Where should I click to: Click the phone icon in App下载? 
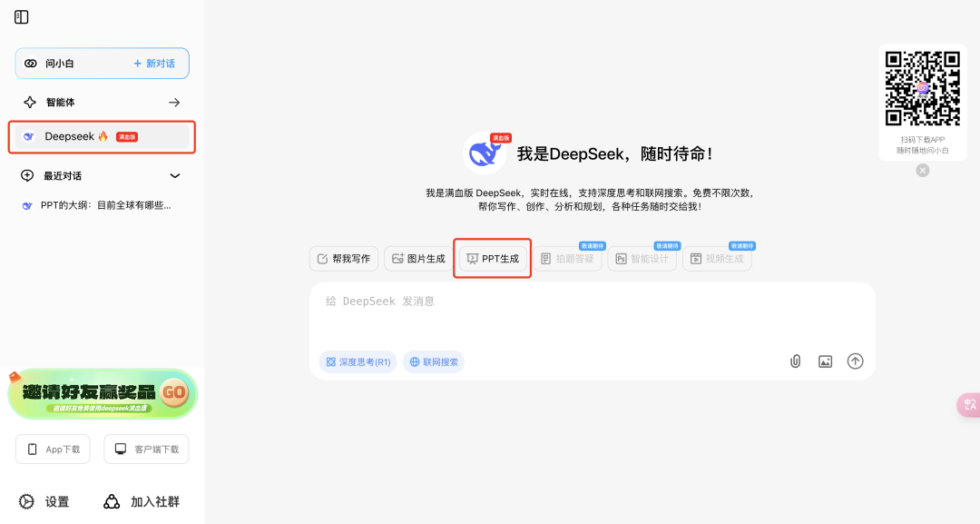pos(33,449)
